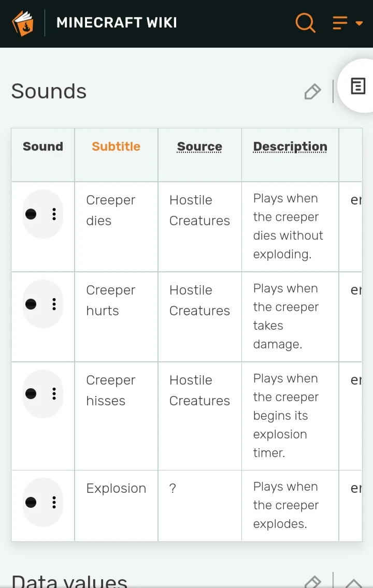The width and height of the screenshot is (373, 588).
Task: Tap the Sounds section heading
Action: click(x=49, y=92)
